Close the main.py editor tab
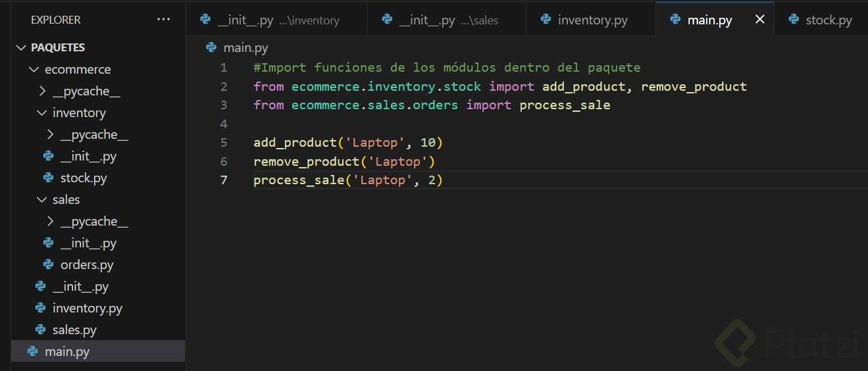The height and width of the screenshot is (371, 868). [x=759, y=20]
